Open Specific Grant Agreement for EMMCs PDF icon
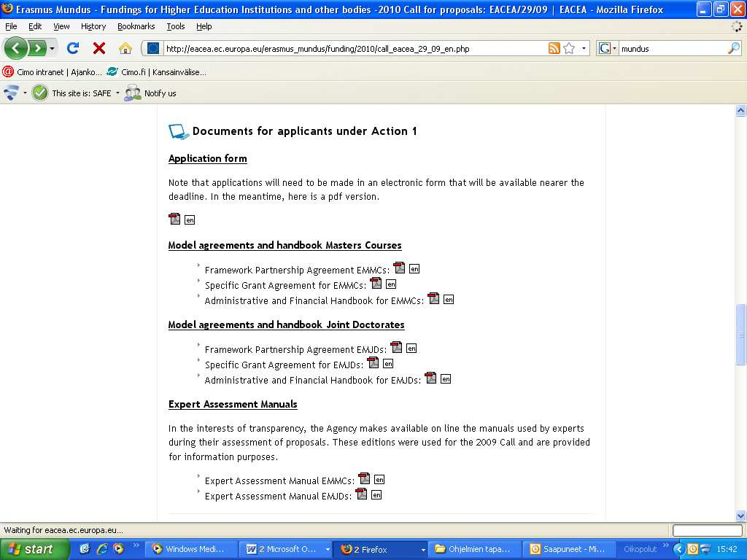747x560 pixels. [x=376, y=283]
